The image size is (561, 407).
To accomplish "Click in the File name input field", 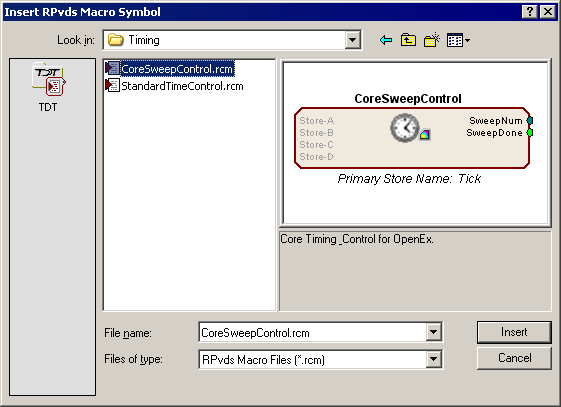I will click(x=313, y=333).
